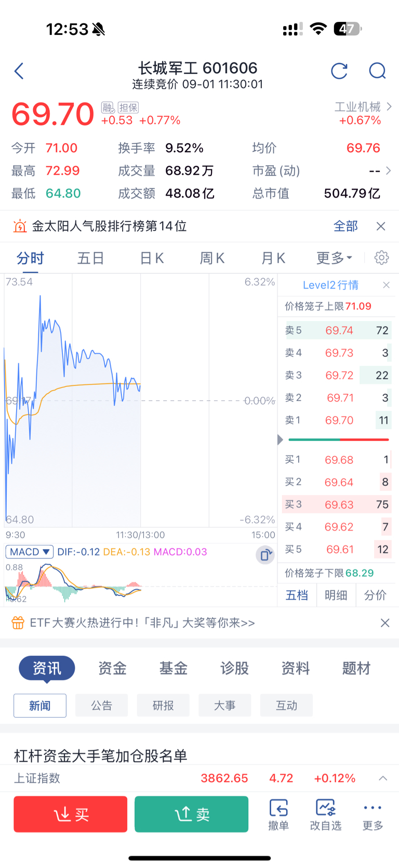Switch to 日K chart tab
The image size is (399, 868).
pyautogui.click(x=152, y=258)
